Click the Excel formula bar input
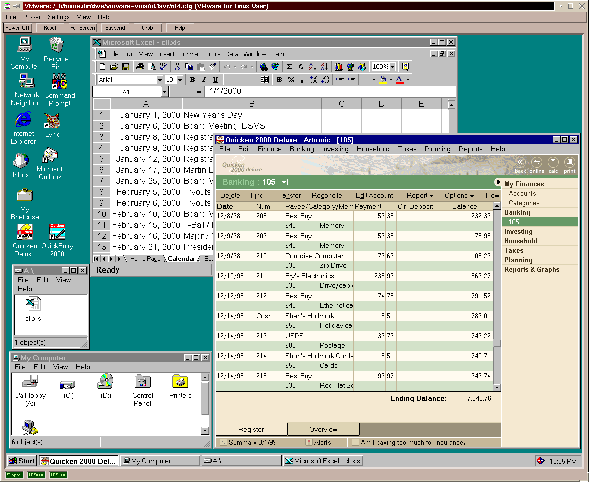Image resolution: width=589 pixels, height=482 pixels. (330, 91)
